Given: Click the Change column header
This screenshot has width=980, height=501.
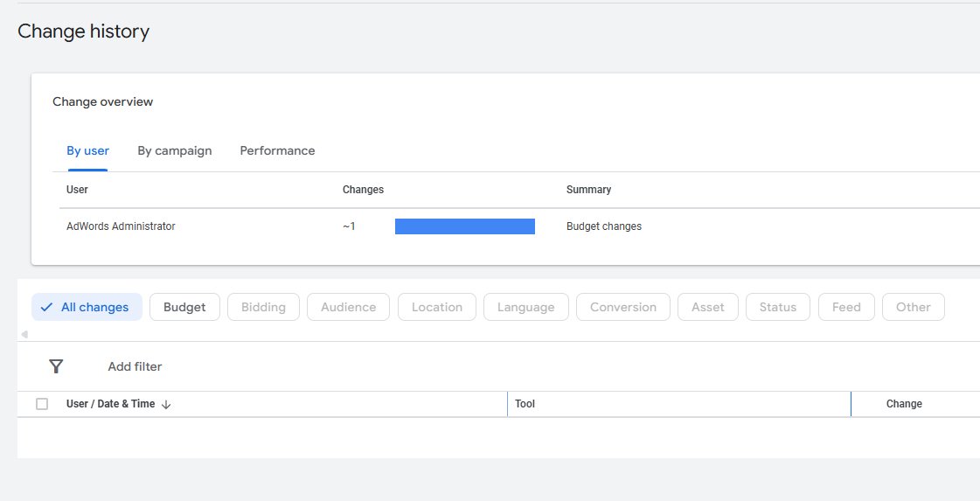Looking at the screenshot, I should click(x=904, y=404).
